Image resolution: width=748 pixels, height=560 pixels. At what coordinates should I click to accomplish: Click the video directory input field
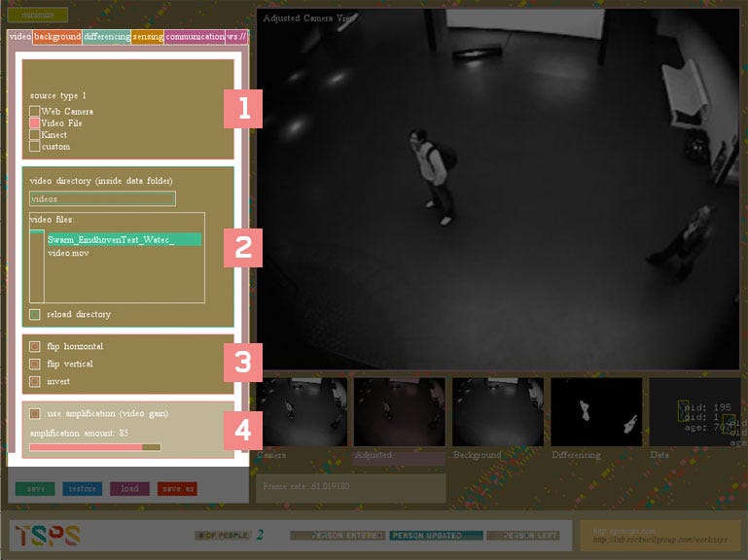click(x=102, y=199)
